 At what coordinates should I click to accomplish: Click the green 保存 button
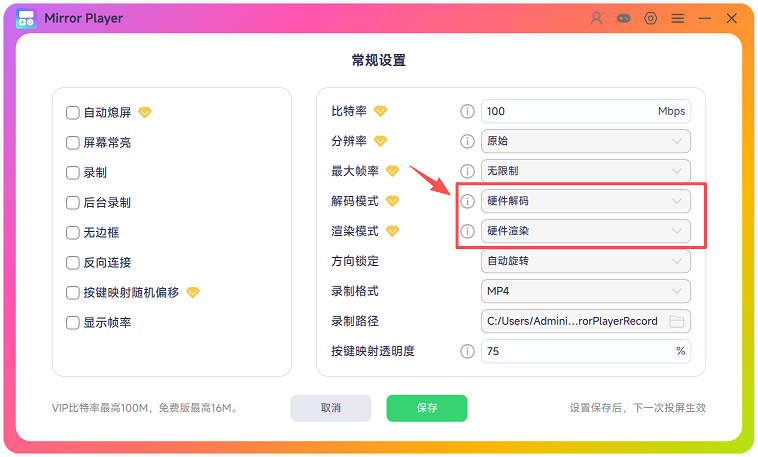tap(427, 408)
